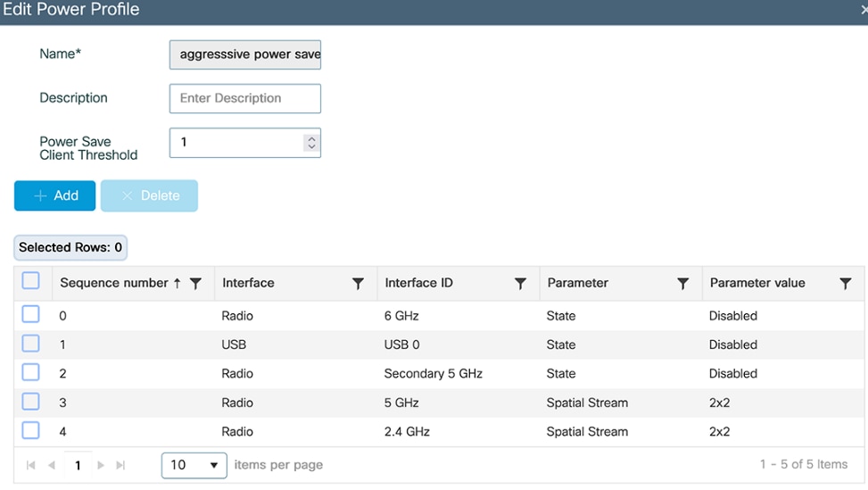Open the Interface column filter icon
868x490 pixels.
click(x=358, y=284)
